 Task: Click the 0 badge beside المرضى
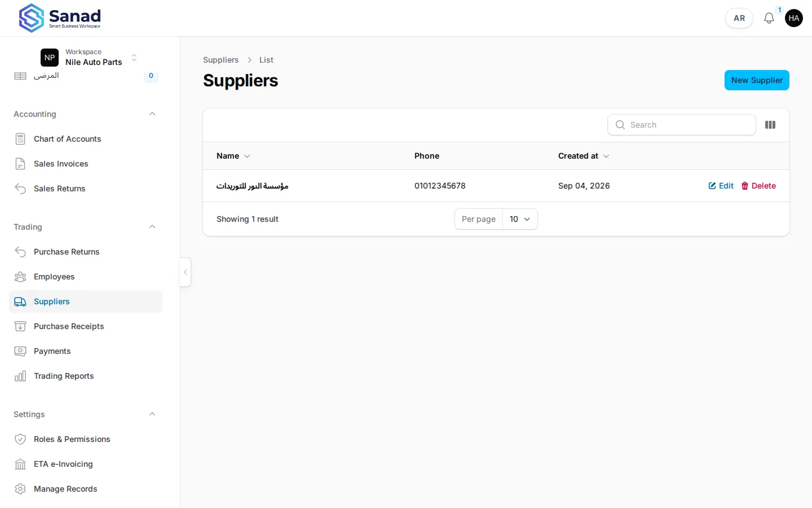point(151,76)
